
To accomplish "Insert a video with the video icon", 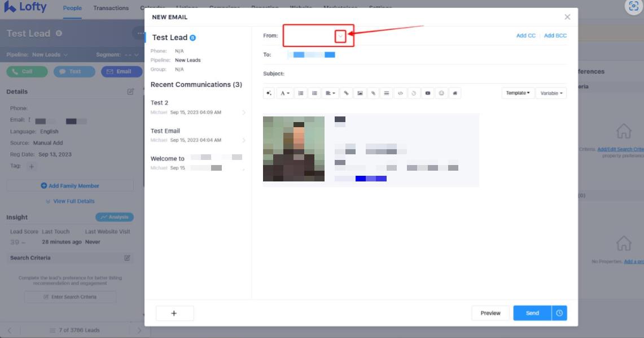I will [x=428, y=93].
